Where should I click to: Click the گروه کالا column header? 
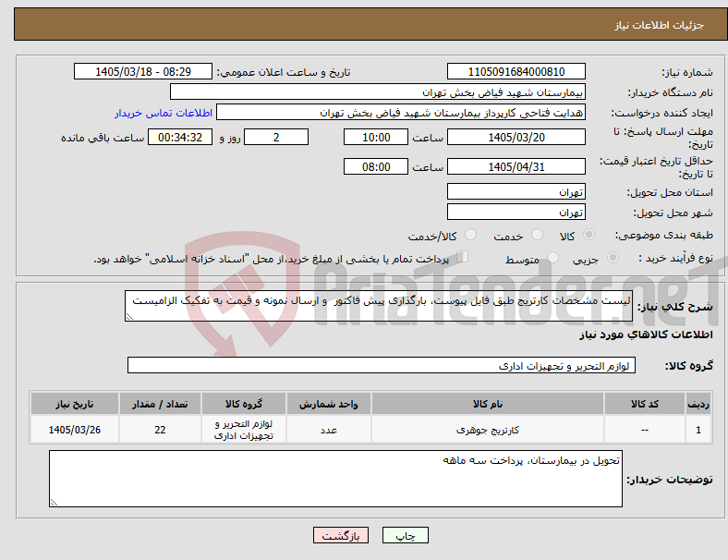pos(244,404)
